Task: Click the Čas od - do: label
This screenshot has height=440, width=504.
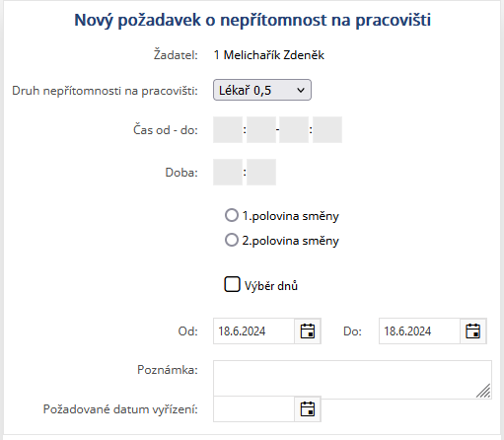Action: click(166, 130)
